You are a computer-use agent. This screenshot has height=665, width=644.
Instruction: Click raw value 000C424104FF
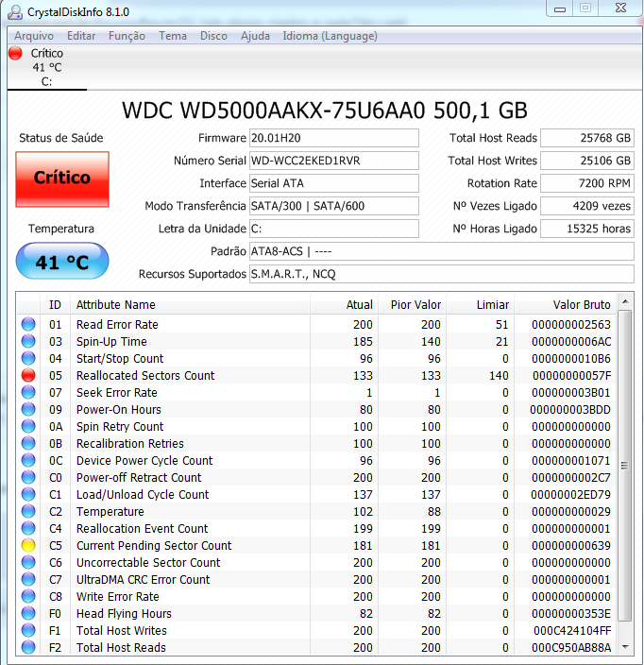[572, 631]
